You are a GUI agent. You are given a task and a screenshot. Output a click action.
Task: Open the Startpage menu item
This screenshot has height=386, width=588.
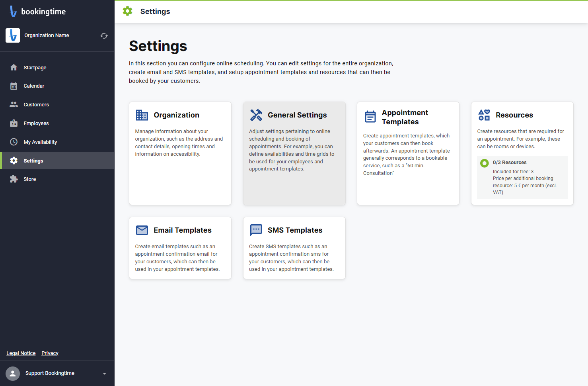[57, 67]
